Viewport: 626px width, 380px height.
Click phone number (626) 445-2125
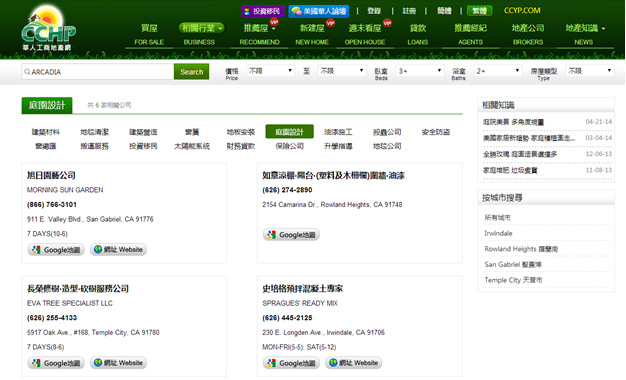[x=287, y=318]
